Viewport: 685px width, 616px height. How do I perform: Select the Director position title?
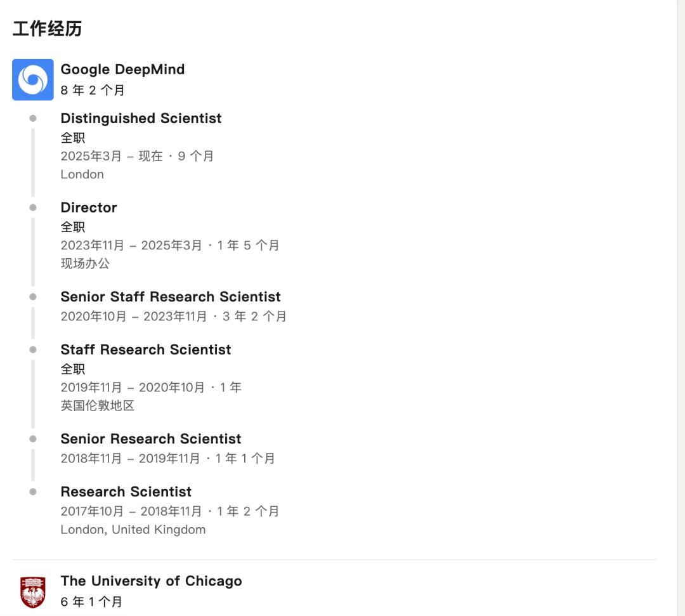click(x=89, y=207)
